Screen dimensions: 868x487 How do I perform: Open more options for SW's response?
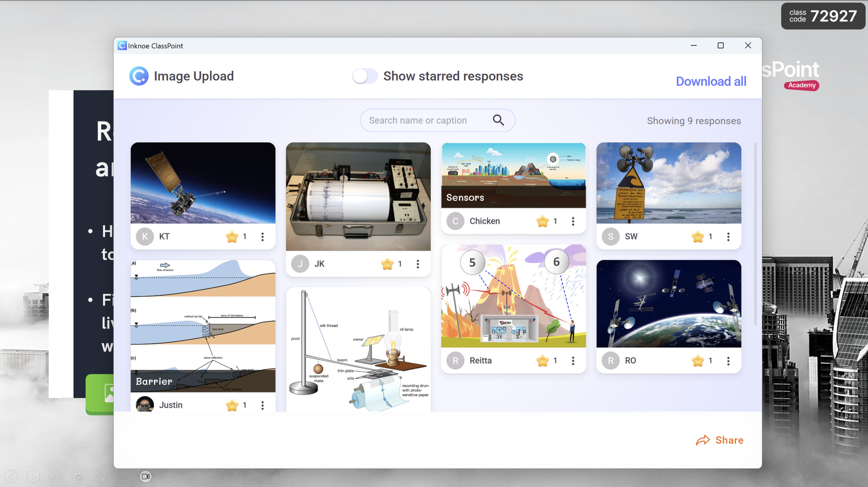click(x=728, y=237)
